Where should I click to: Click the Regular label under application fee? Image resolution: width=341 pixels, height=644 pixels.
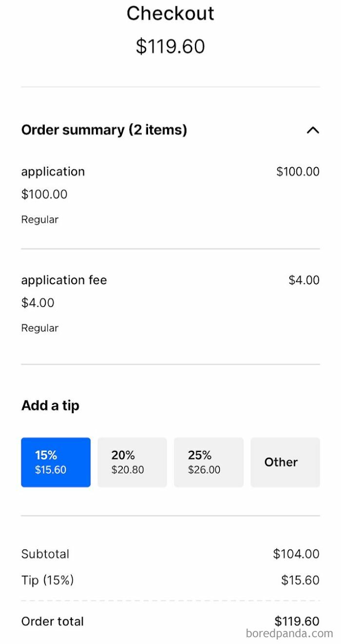click(x=40, y=328)
